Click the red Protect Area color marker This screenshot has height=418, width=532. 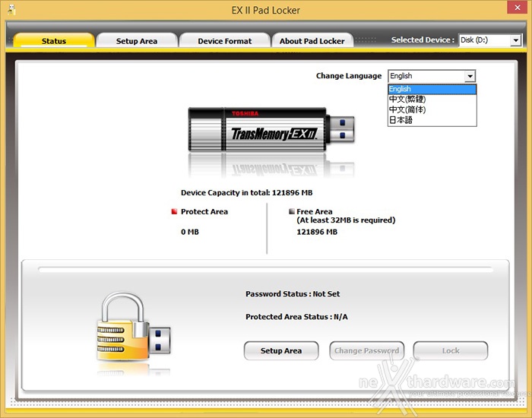[174, 212]
